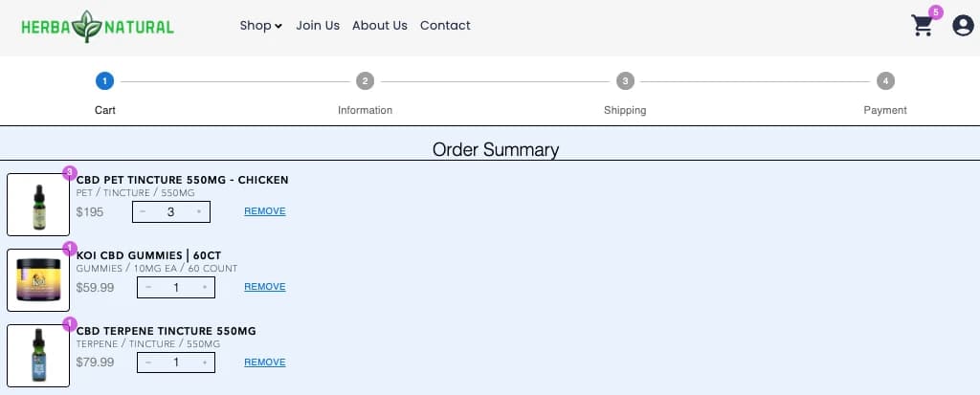Jump to step 4 Payment

click(886, 81)
